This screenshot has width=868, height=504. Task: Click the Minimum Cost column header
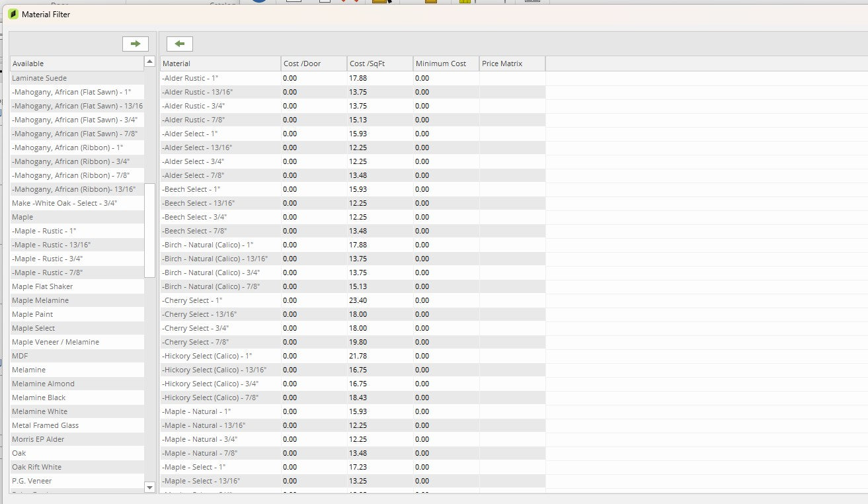(446, 63)
